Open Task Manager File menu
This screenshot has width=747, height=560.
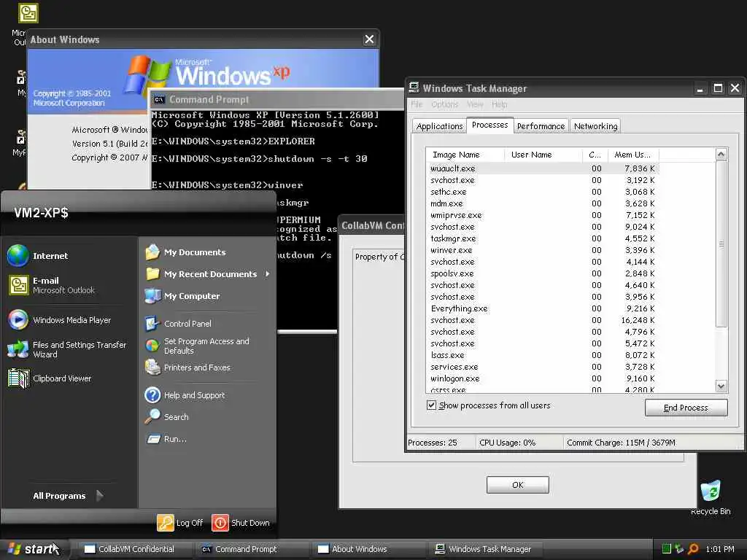[x=417, y=104]
